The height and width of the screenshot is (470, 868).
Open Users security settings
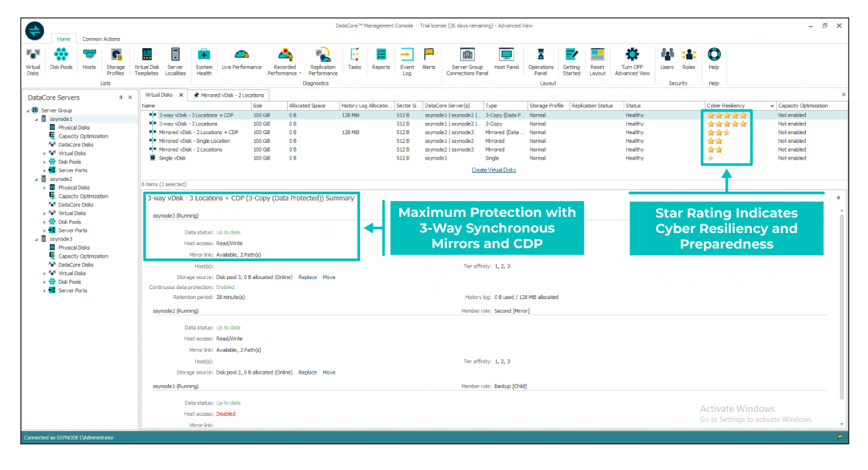(667, 59)
